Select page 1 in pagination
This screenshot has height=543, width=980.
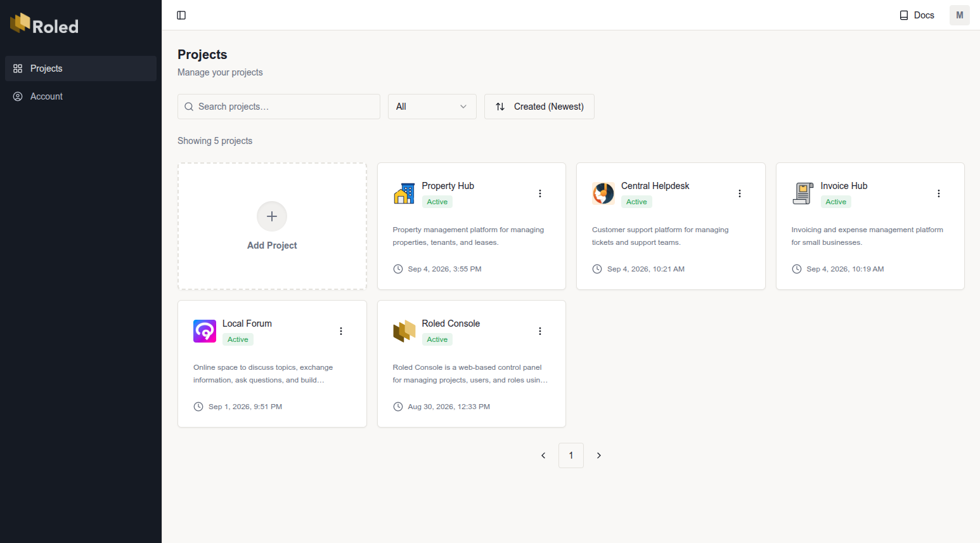571,455
